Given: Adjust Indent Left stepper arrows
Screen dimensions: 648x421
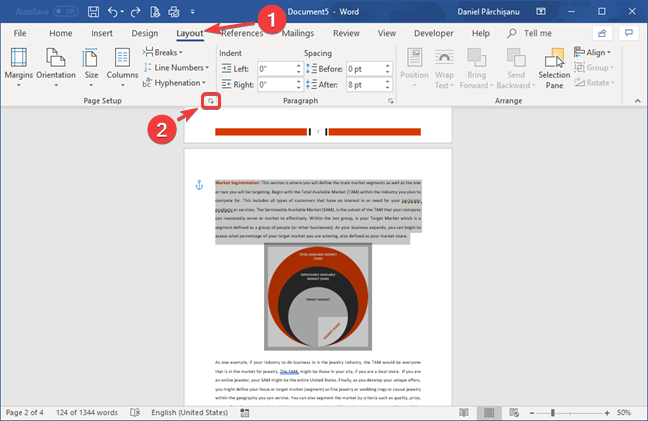Looking at the screenshot, I should (298, 69).
